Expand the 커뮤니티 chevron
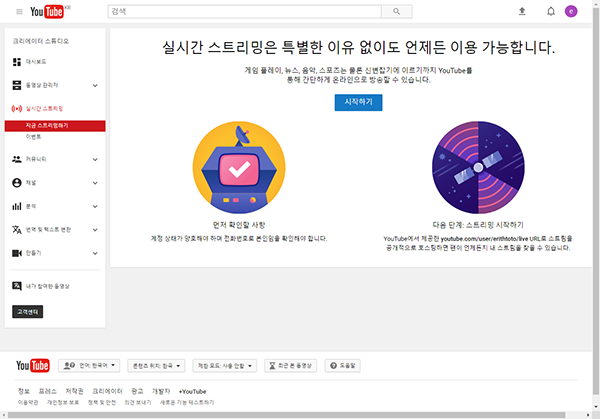 [95, 160]
